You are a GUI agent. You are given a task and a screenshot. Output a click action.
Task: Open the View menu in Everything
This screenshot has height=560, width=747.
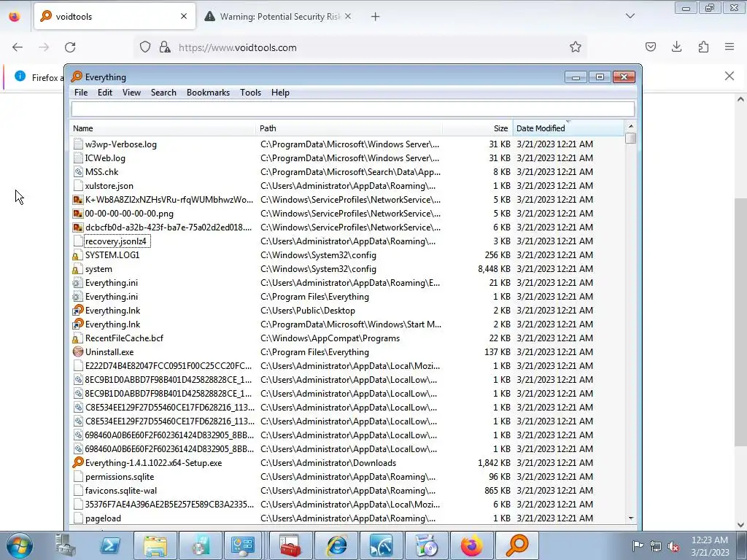click(131, 93)
